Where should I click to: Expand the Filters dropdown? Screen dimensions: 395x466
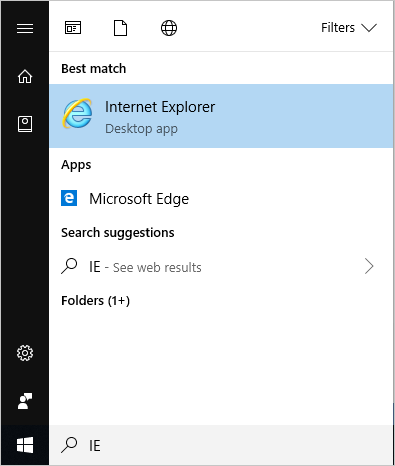coord(349,28)
